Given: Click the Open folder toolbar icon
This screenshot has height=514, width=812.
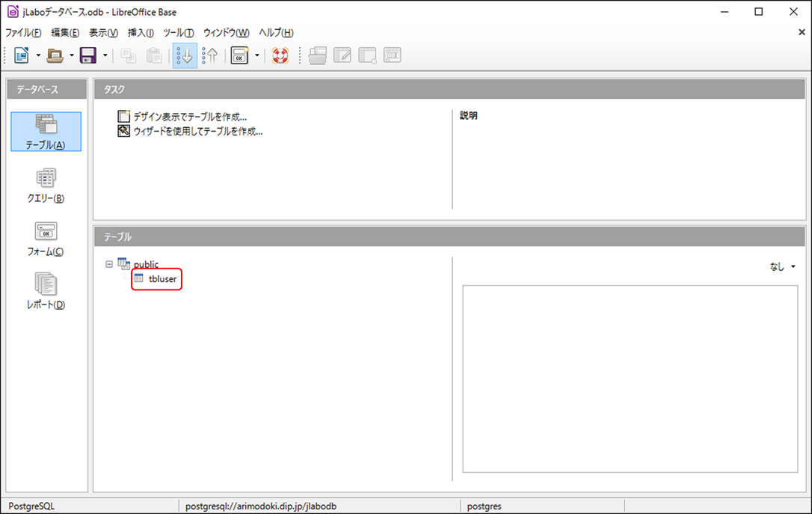Looking at the screenshot, I should [55, 55].
